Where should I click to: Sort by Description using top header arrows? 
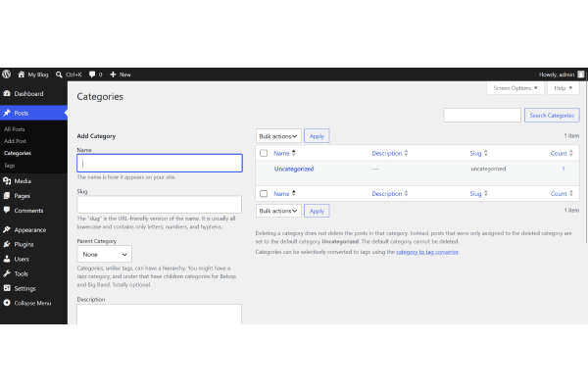coord(406,153)
